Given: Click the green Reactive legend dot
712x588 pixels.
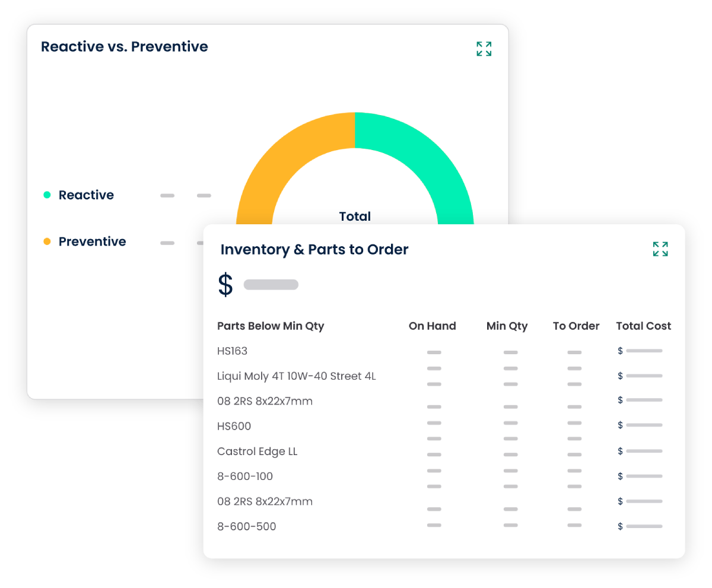Looking at the screenshot, I should coord(47,195).
